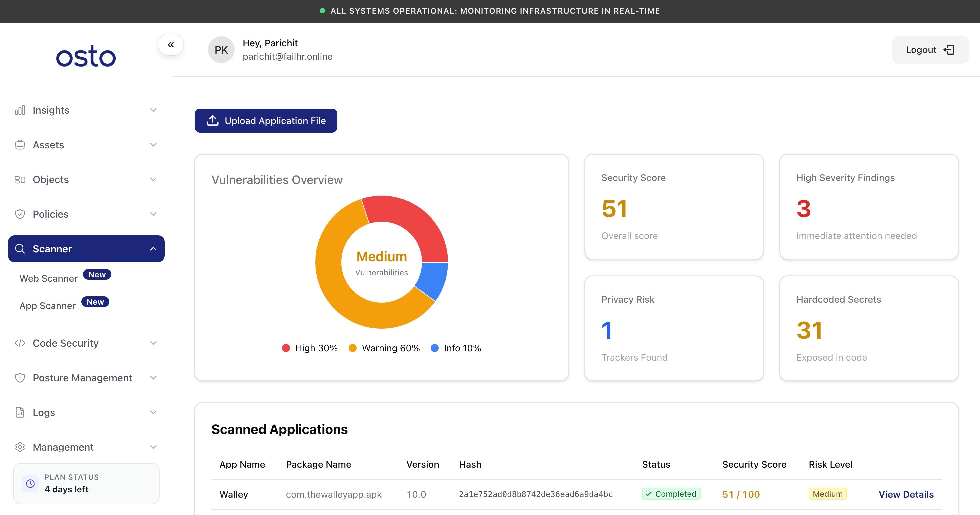Click the Management gear icon
The width and height of the screenshot is (980, 515).
[20, 447]
